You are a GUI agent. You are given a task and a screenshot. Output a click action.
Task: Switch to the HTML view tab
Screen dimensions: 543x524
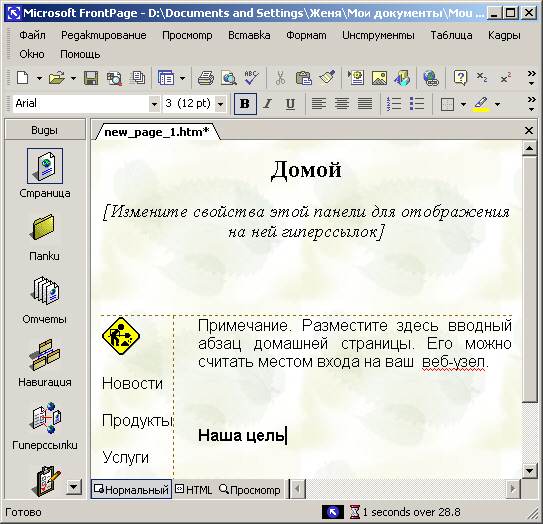(x=194, y=490)
